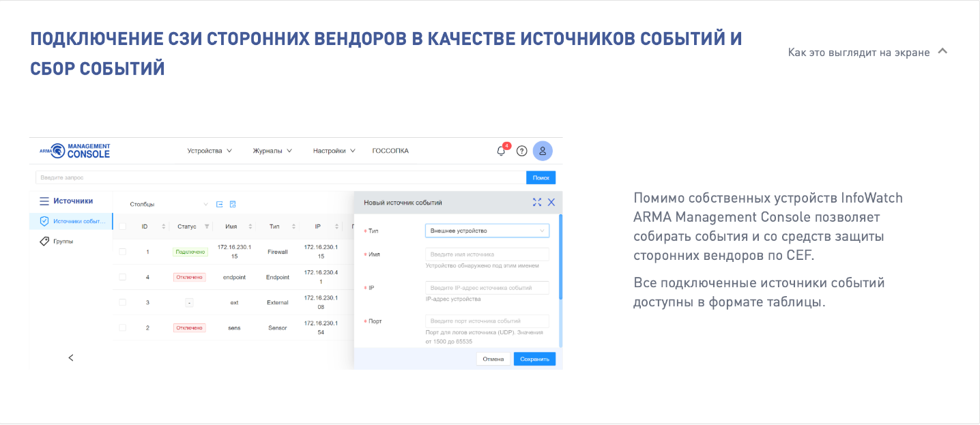
Task: Click the IP cell 172.16.230.154
Action: [321, 327]
